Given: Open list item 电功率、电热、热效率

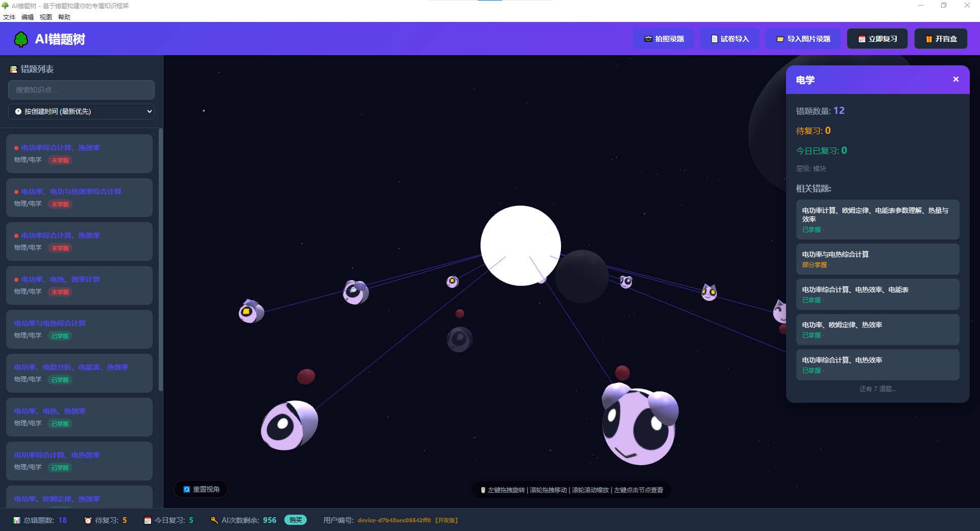Looking at the screenshot, I should coord(79,417).
